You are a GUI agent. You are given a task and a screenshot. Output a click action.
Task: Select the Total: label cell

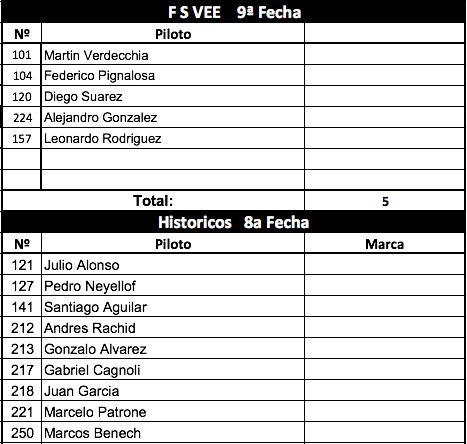point(153,201)
